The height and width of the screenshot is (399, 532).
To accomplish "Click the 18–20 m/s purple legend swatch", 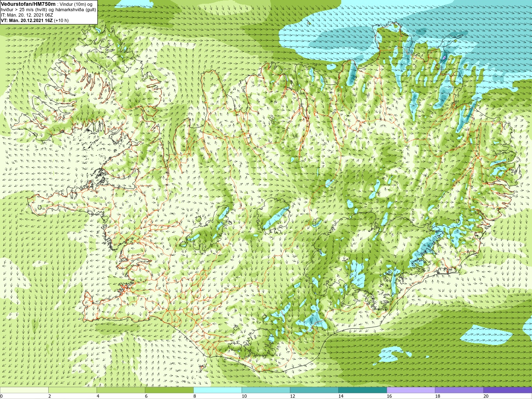I will point(459,390).
